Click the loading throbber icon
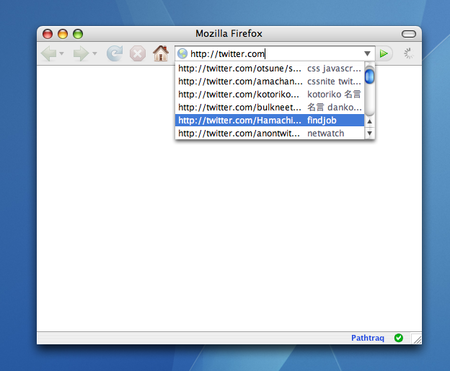This screenshot has height=371, width=450. tap(408, 53)
